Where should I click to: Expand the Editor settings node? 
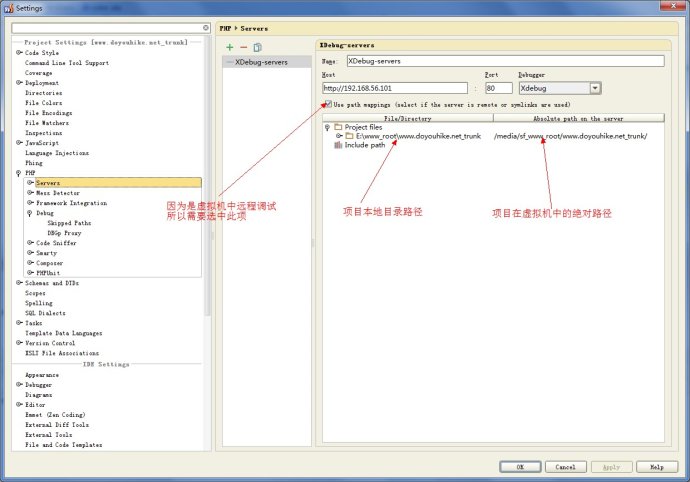coord(19,404)
